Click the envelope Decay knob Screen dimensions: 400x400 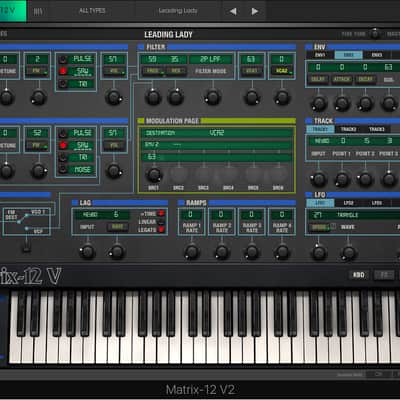pos(365,103)
